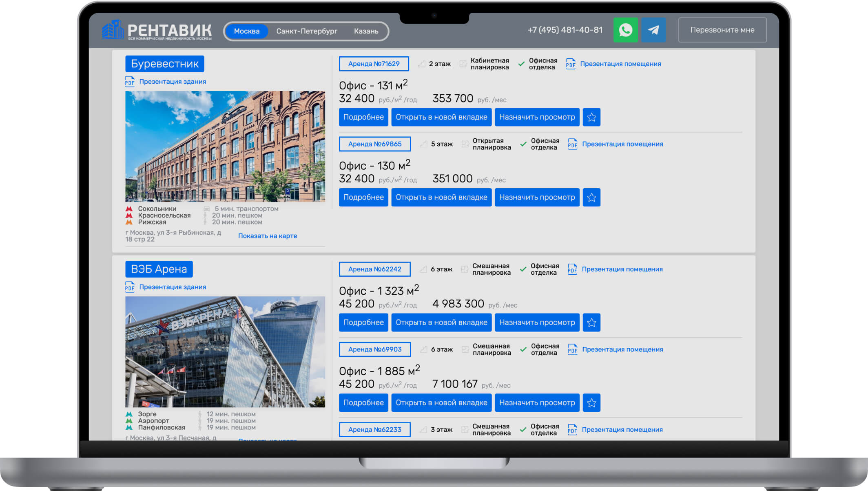The image size is (868, 491).
Task: Switch city to Санкт-Петербург
Action: click(x=307, y=31)
